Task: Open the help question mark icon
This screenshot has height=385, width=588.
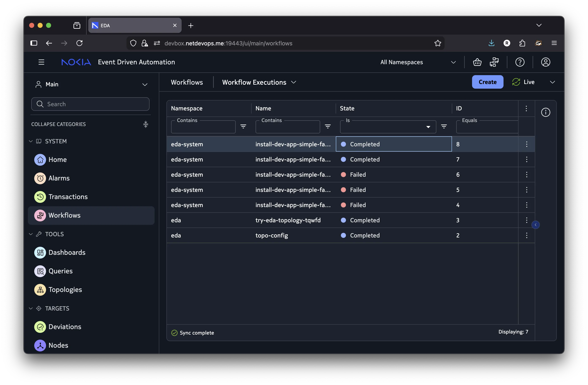Action: (520, 62)
